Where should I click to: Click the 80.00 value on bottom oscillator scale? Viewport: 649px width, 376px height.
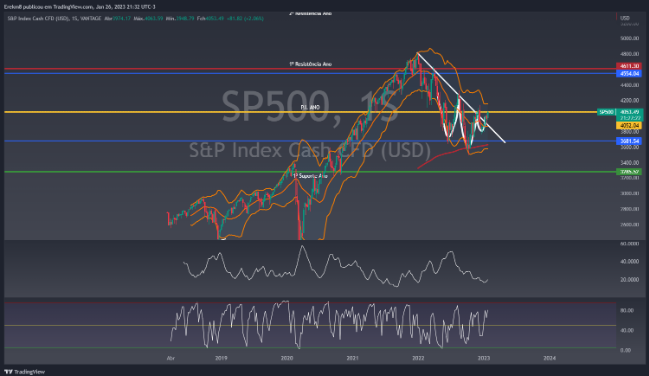[x=627, y=311]
